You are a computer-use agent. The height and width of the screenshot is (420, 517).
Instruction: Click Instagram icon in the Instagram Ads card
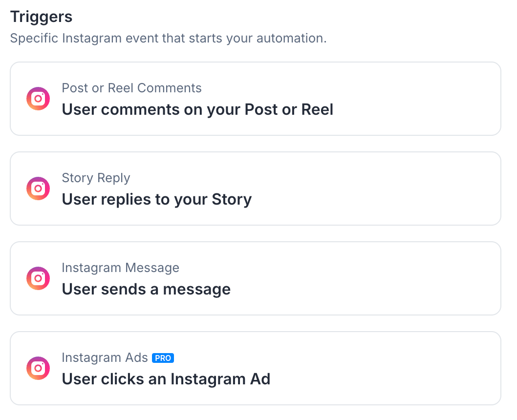pyautogui.click(x=38, y=368)
